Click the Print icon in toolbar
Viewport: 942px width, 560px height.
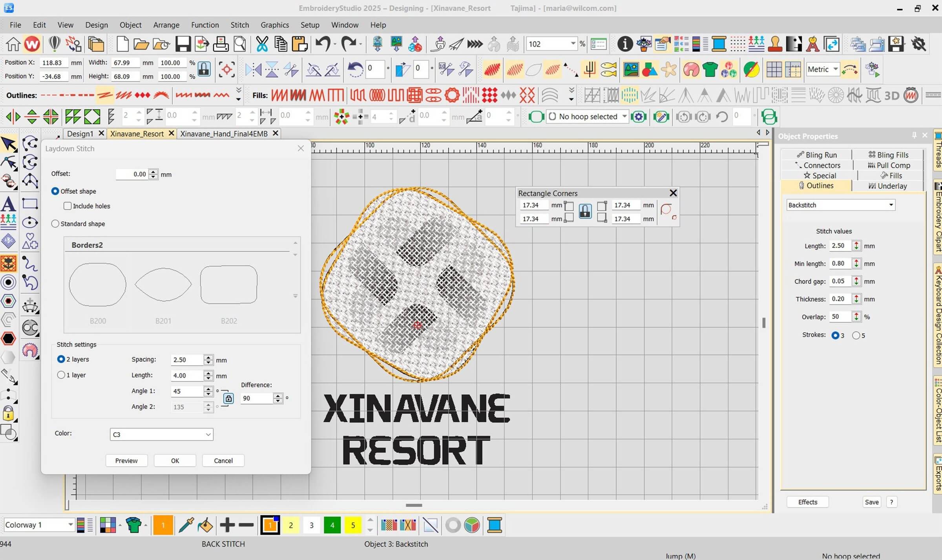pos(221,44)
